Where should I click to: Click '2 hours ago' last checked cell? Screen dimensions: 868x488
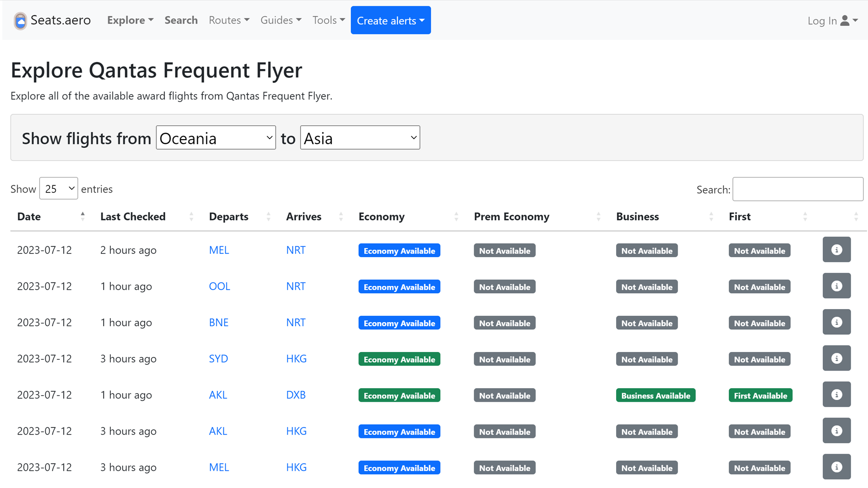click(x=128, y=250)
